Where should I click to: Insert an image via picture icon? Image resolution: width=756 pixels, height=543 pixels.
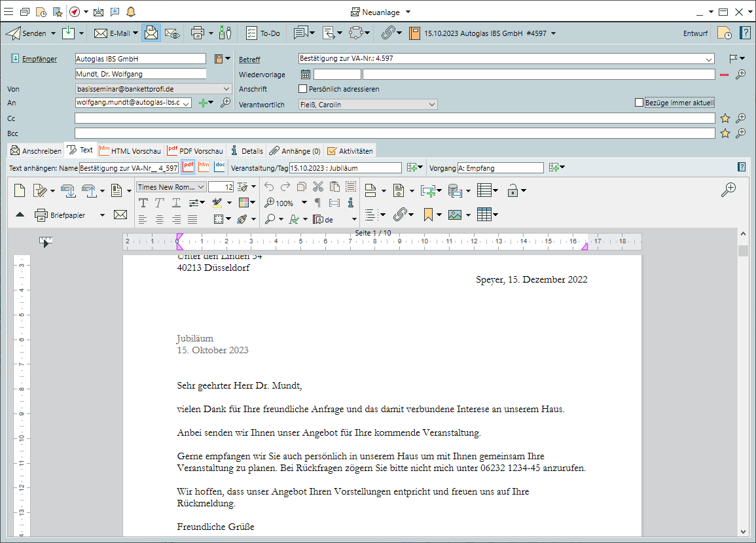pos(455,215)
